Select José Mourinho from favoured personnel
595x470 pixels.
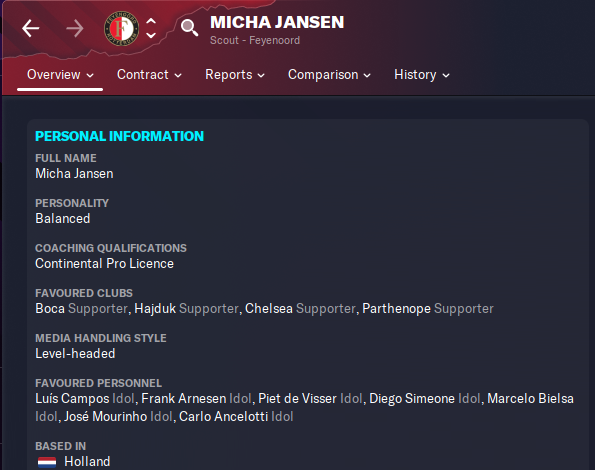coord(105,417)
